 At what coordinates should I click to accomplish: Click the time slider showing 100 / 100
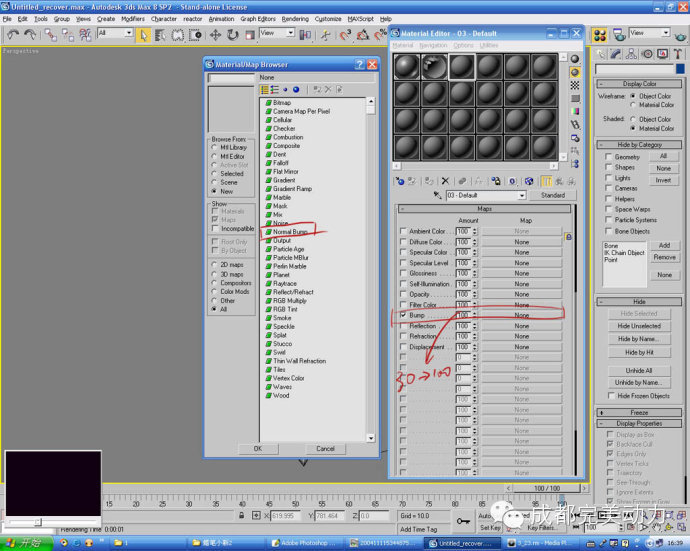547,488
